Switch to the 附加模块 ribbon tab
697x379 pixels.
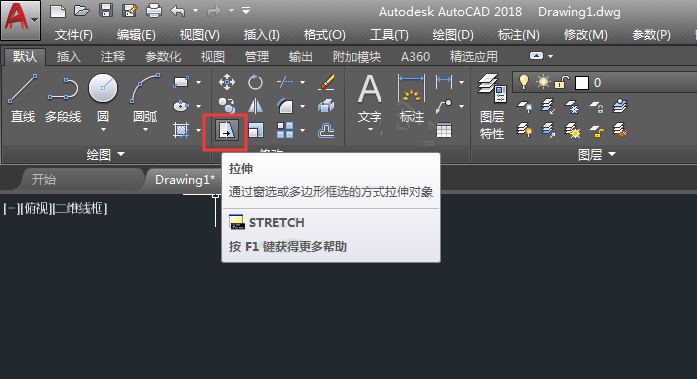coord(357,57)
